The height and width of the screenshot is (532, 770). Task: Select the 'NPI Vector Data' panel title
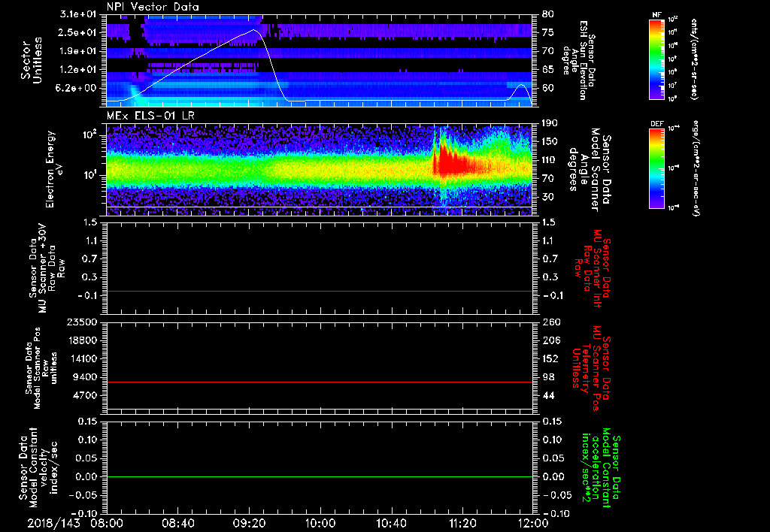[x=153, y=7]
